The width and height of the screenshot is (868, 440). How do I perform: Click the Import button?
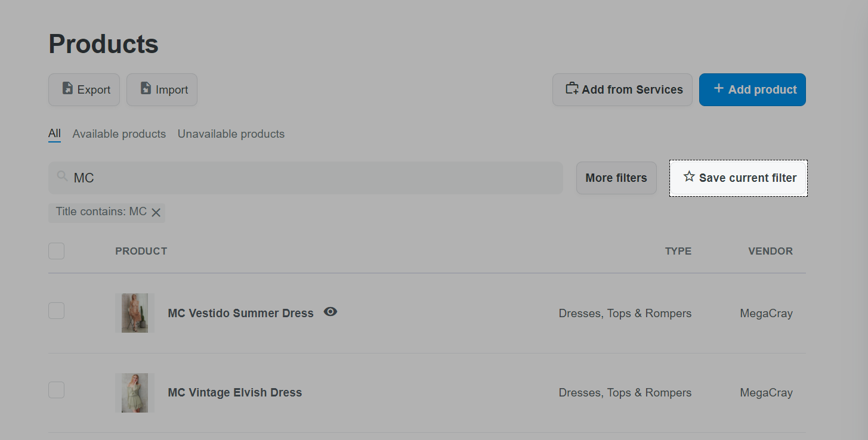[162, 89]
